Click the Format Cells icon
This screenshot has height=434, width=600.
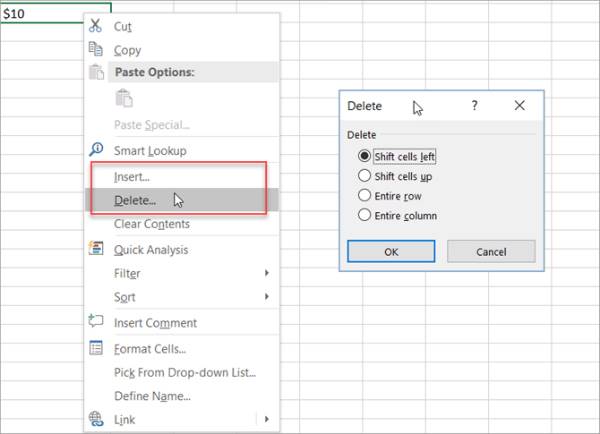(x=96, y=348)
